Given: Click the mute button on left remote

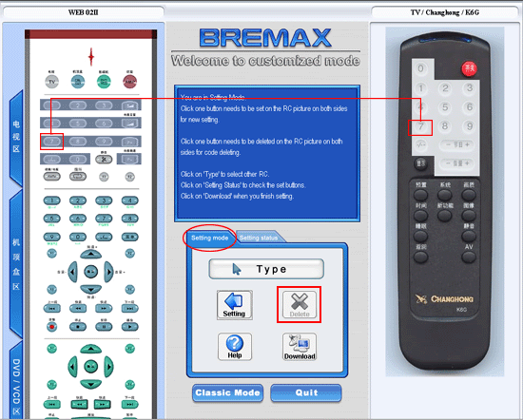Looking at the screenshot, I should pyautogui.click(x=104, y=159).
